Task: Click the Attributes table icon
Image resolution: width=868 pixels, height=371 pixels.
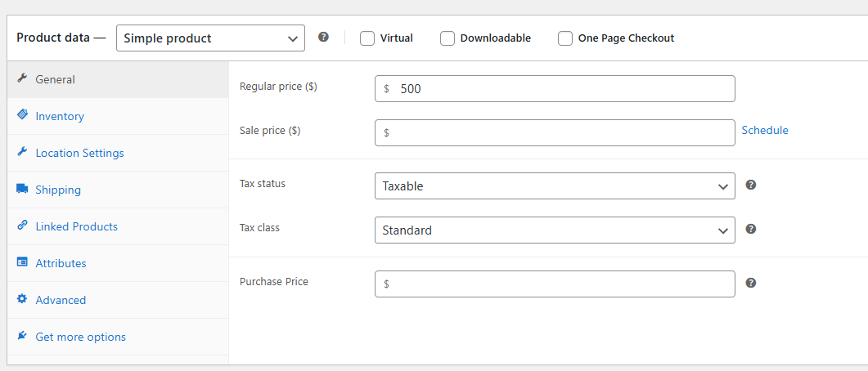Action: pyautogui.click(x=22, y=263)
